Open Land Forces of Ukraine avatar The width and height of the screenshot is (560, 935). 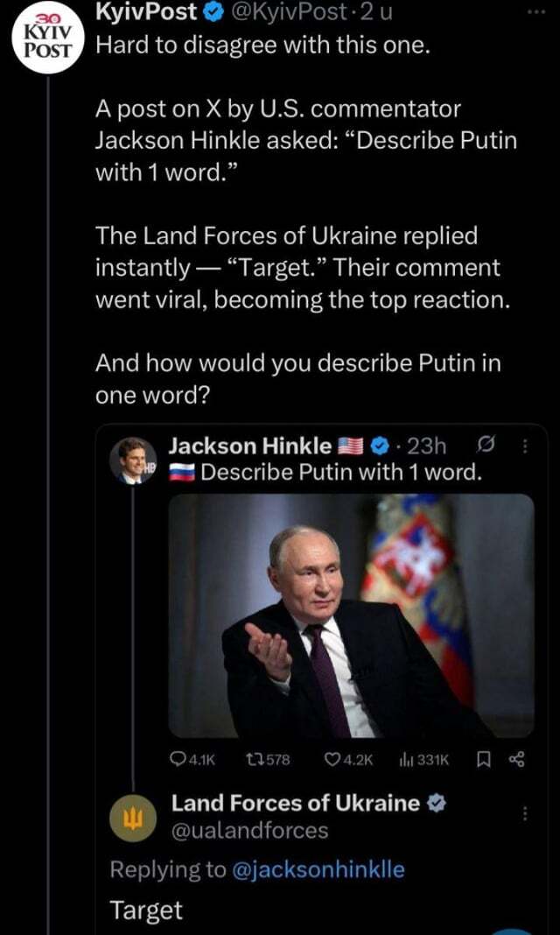click(135, 815)
